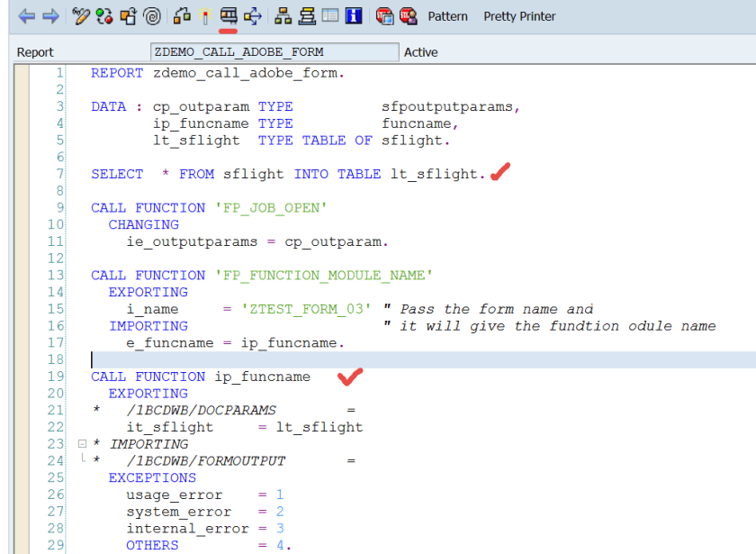This screenshot has height=554, width=756.
Task: Click 'e_funcname = ip_funcname.' on line 17
Action: click(x=235, y=343)
